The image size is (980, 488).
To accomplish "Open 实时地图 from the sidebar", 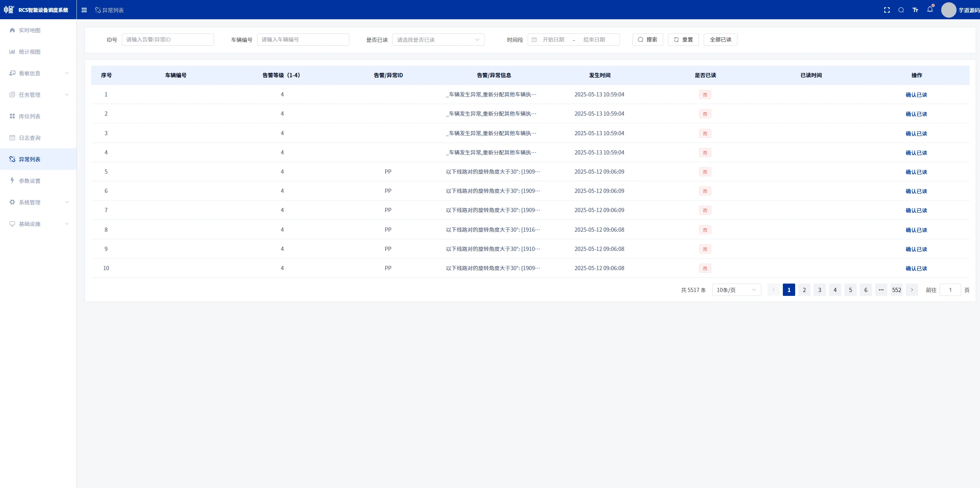I will pos(30,30).
